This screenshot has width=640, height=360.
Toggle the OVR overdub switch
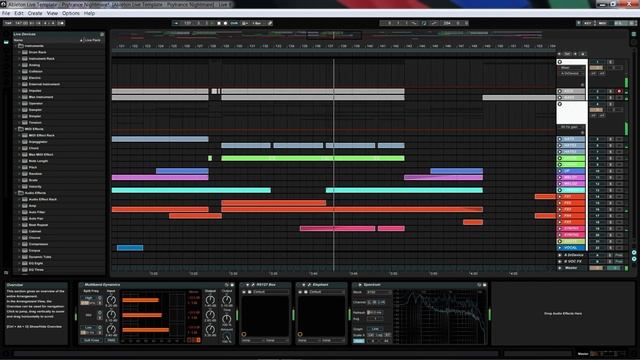click(x=234, y=23)
